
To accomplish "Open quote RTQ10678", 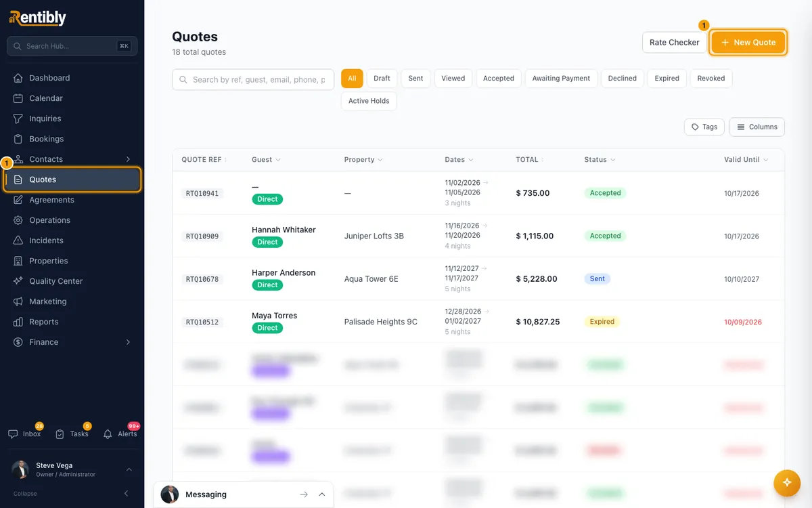I will pyautogui.click(x=202, y=279).
